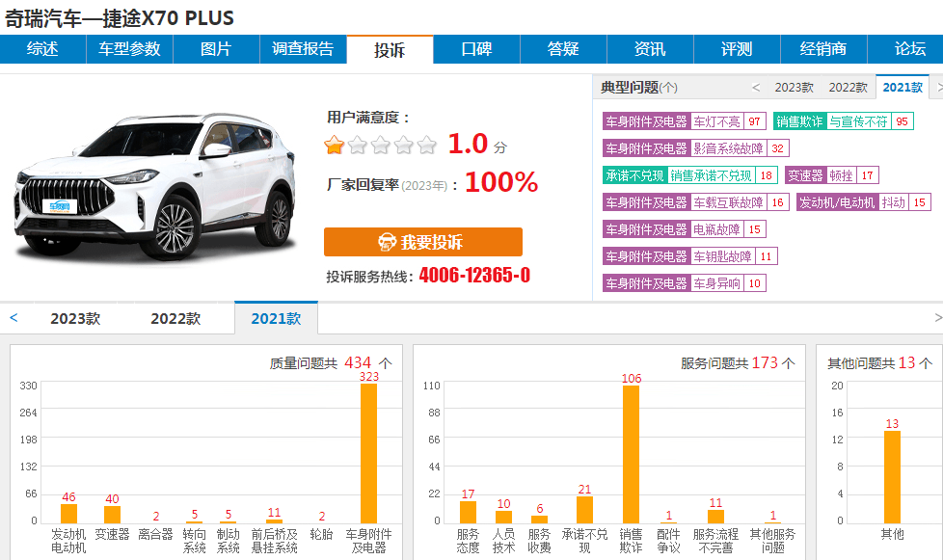Open the 电瓶故障 issue tag
This screenshot has height=560, width=943.
[x=685, y=229]
